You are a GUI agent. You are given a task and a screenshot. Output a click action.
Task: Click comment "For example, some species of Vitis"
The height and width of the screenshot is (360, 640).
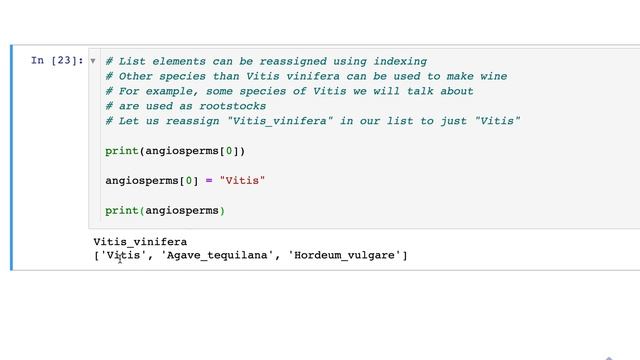coord(289,91)
